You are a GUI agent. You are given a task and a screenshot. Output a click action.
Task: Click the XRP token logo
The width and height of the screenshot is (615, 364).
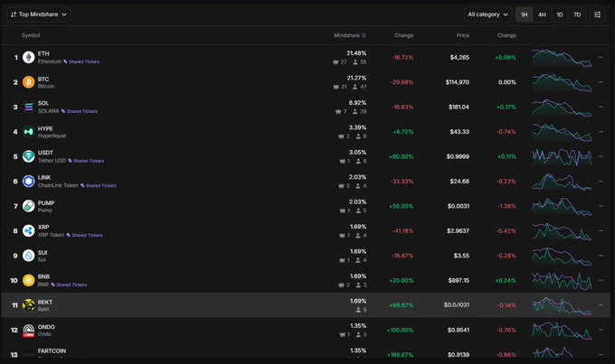pos(28,231)
